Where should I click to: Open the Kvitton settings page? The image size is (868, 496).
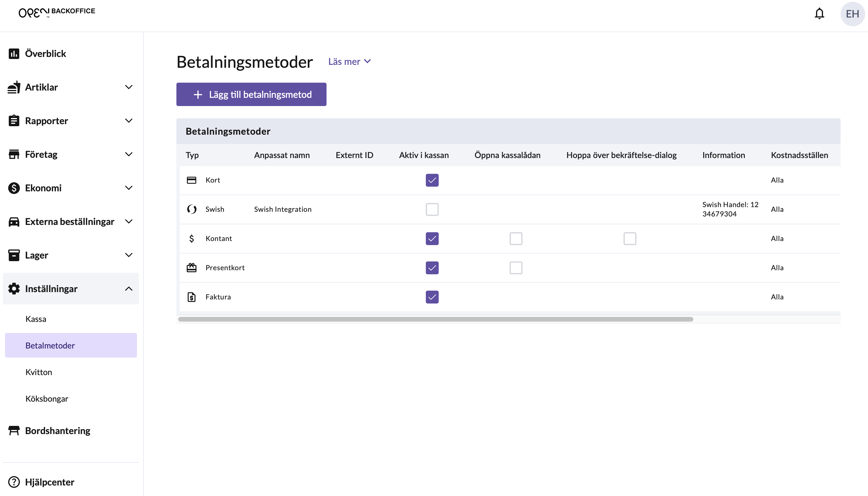(x=39, y=372)
